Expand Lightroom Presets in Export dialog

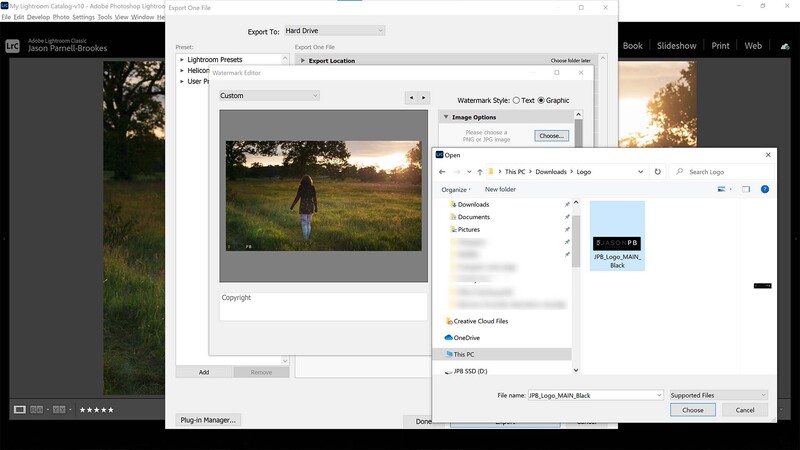click(x=182, y=60)
